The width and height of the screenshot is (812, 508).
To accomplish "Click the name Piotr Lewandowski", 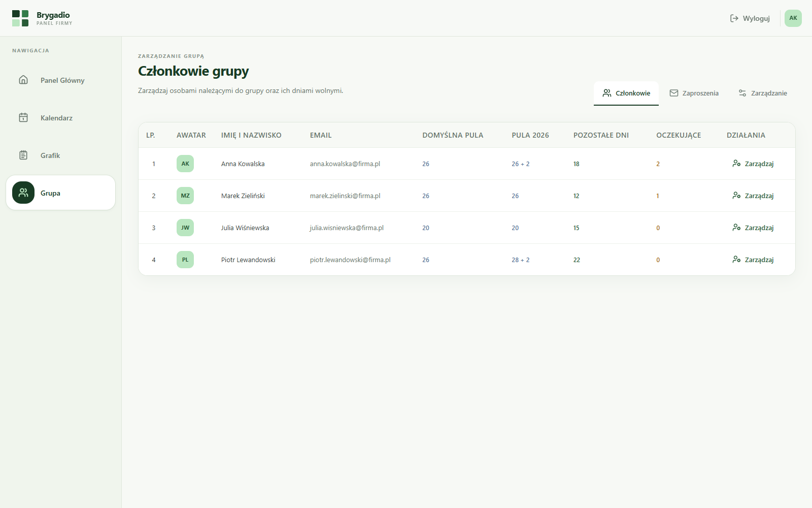I will pos(248,260).
